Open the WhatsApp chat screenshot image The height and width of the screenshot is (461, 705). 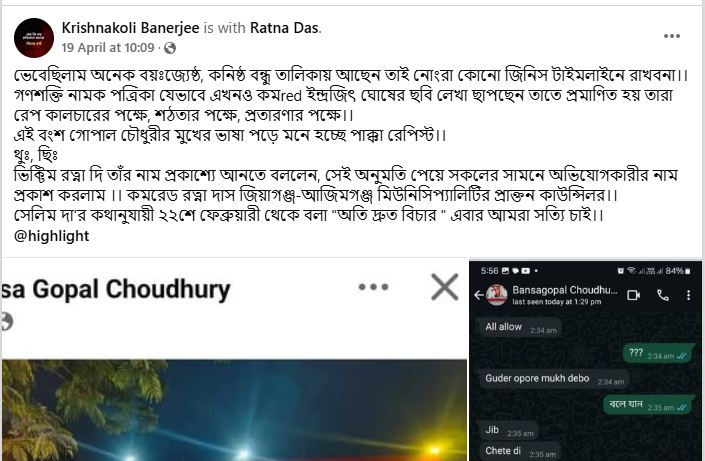click(585, 361)
